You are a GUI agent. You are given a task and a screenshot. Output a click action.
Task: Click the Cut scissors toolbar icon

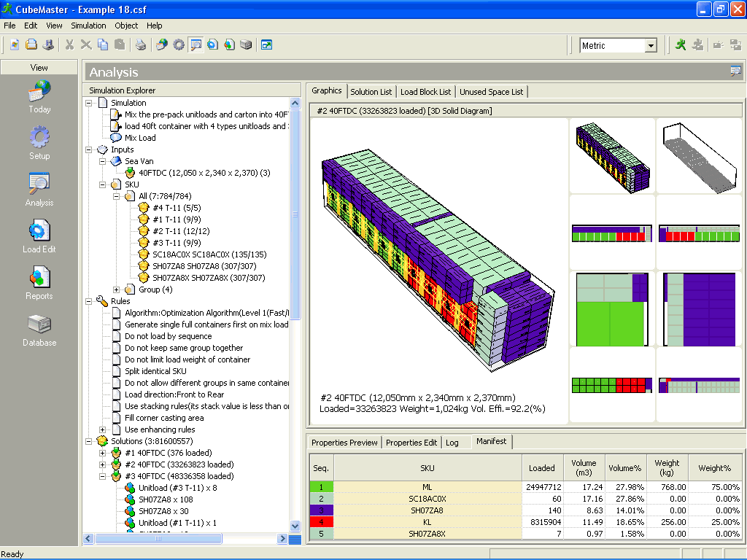click(x=69, y=44)
